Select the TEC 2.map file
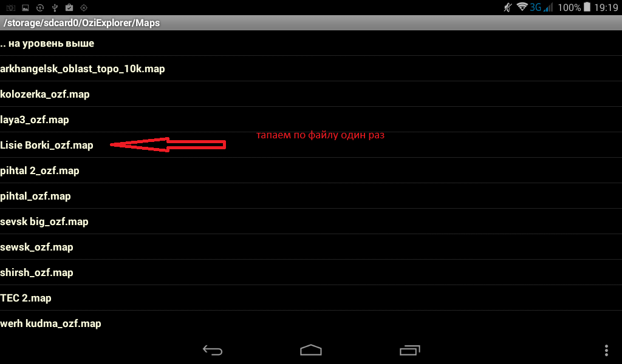The height and width of the screenshot is (364, 622). 311,298
